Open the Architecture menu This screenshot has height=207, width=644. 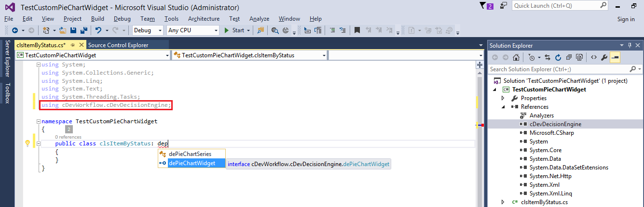click(x=204, y=19)
